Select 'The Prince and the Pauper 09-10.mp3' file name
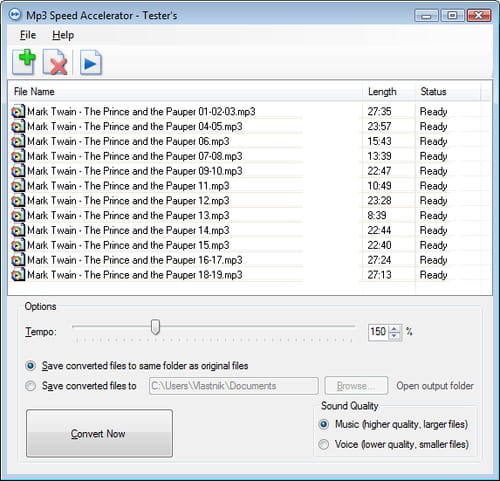 135,171
